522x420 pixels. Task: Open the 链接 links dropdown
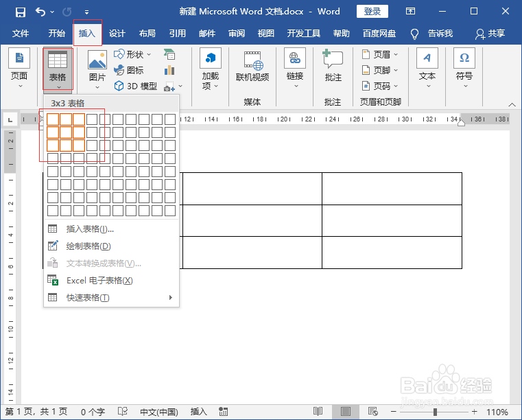(x=295, y=68)
